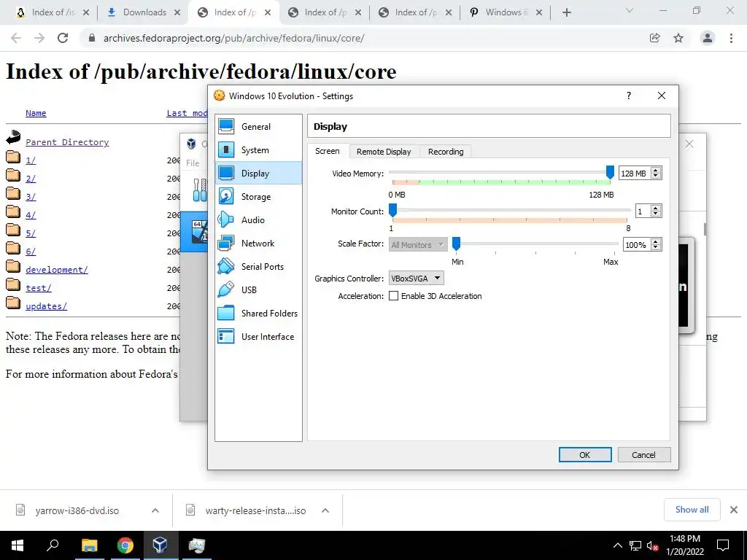The width and height of the screenshot is (747, 560).
Task: Click Cancel in the Settings dialog
Action: click(643, 455)
